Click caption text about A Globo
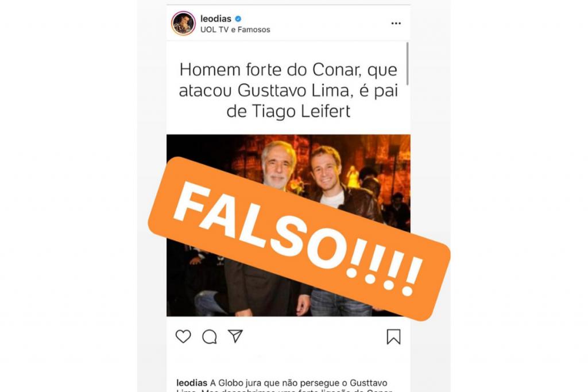The image size is (588, 392). (299, 383)
